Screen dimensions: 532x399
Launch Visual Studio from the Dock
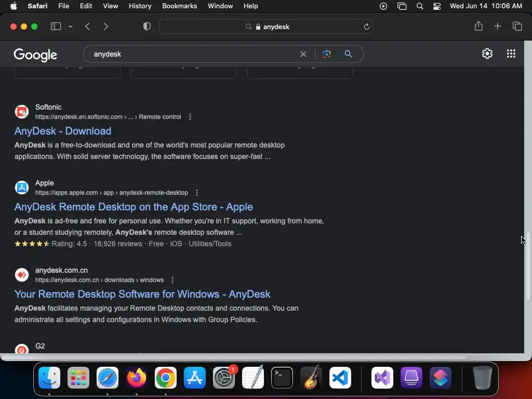[x=382, y=378]
